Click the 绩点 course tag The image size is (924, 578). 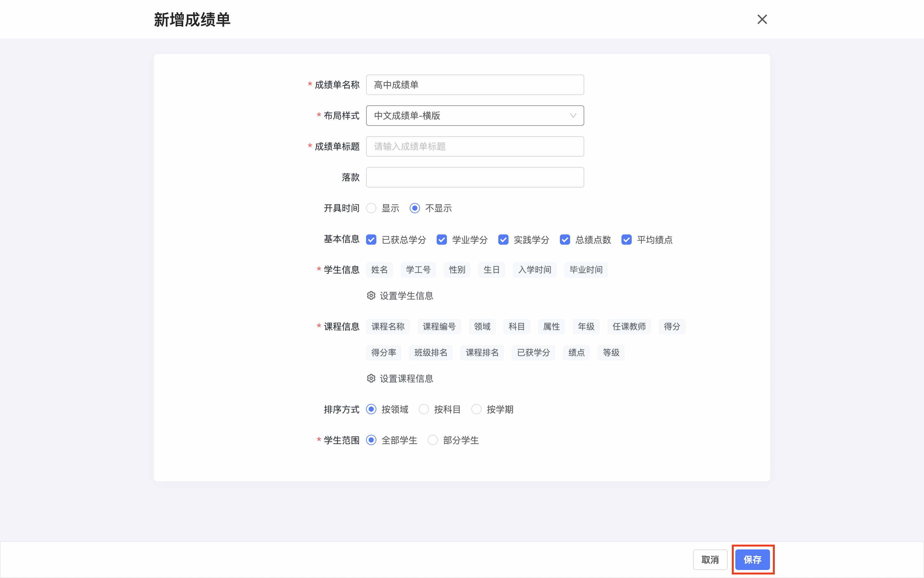tap(577, 353)
